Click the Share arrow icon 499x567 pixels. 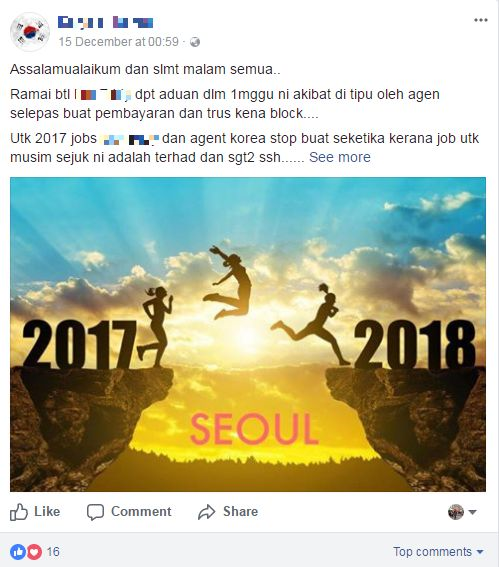click(206, 512)
